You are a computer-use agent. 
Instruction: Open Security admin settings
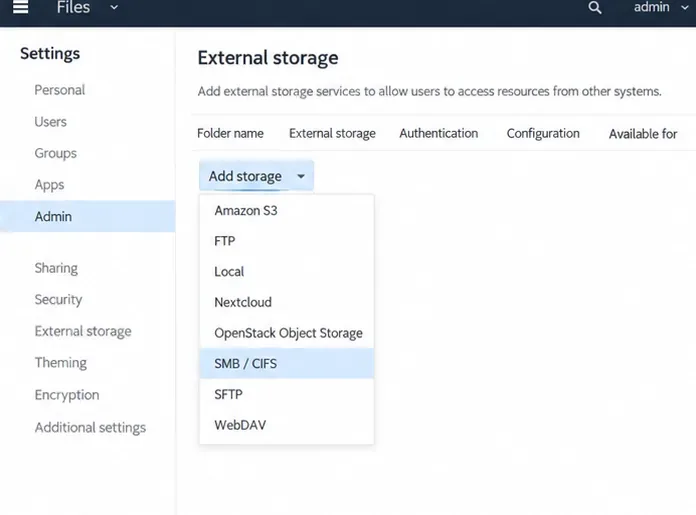click(58, 300)
